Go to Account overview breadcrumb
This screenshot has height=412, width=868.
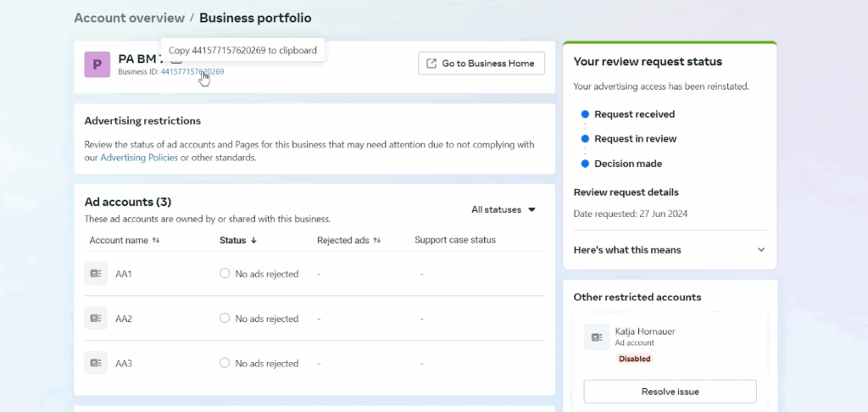(129, 18)
